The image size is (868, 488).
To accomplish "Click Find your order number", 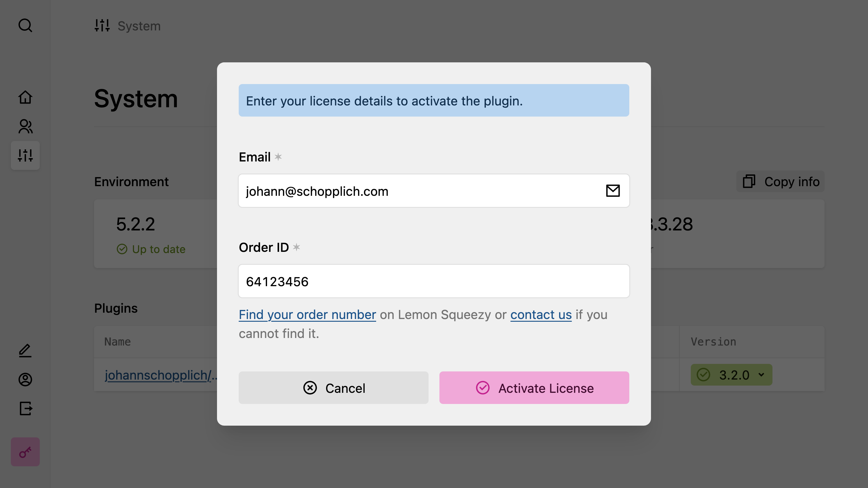I will pos(307,314).
